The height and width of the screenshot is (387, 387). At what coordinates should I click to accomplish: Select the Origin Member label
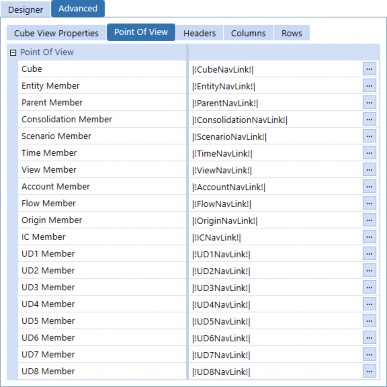coord(52,220)
